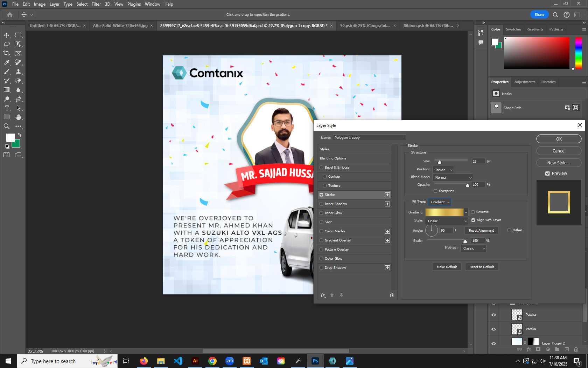
Task: Click the gold gradient preview bar
Action: coord(444,212)
